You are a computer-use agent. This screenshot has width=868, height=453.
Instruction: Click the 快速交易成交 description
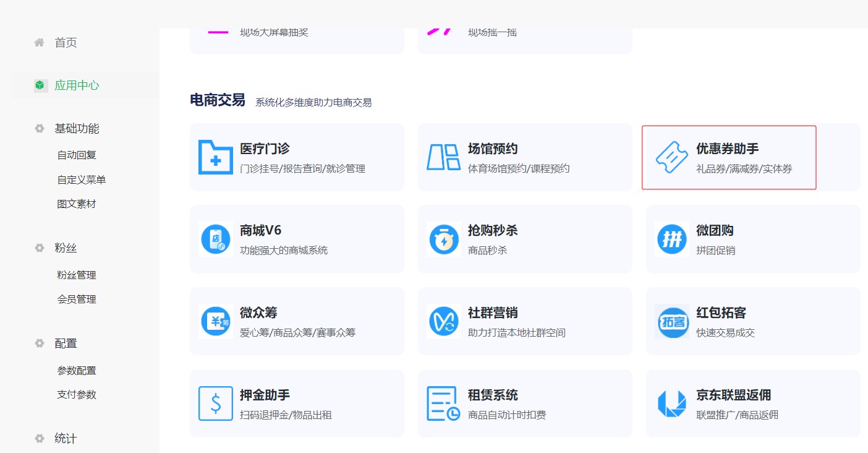pos(725,333)
